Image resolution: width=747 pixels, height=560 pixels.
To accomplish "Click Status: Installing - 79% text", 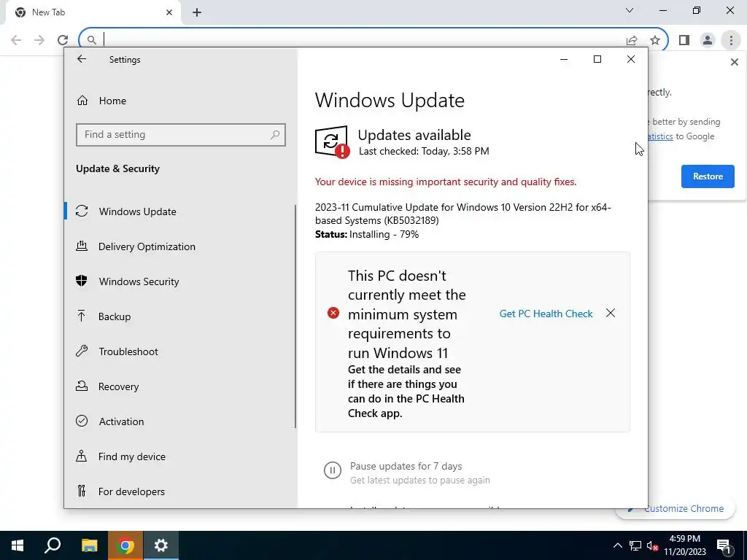I will click(x=367, y=234).
